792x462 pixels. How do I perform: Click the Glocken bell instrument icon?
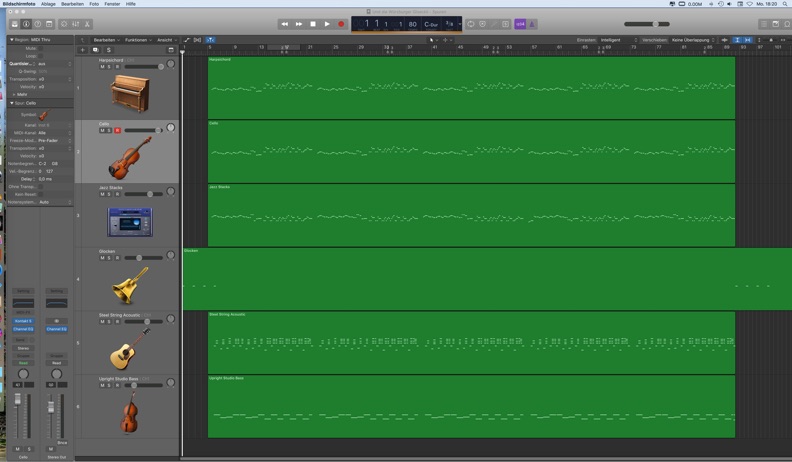coord(130,285)
